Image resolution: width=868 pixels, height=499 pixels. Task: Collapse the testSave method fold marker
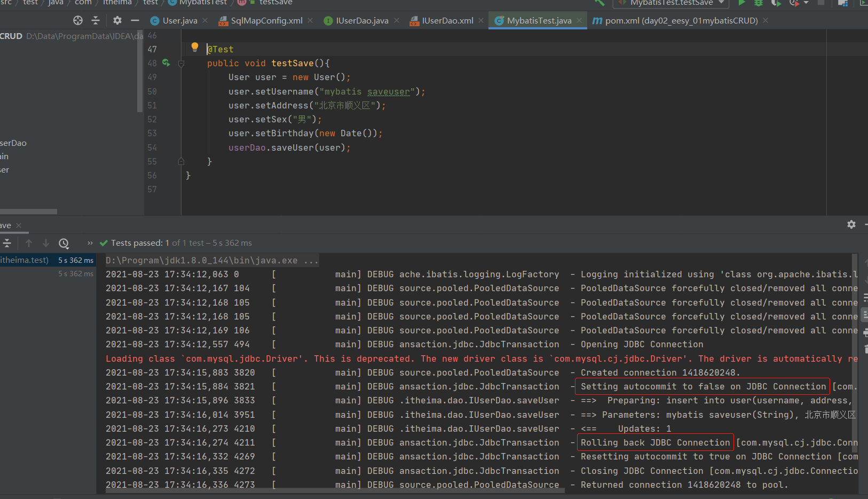[181, 64]
